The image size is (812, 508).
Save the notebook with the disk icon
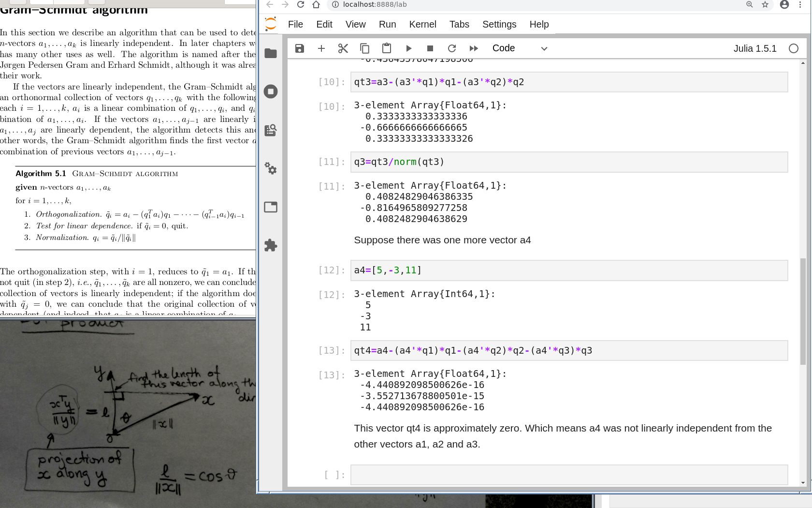tap(300, 48)
